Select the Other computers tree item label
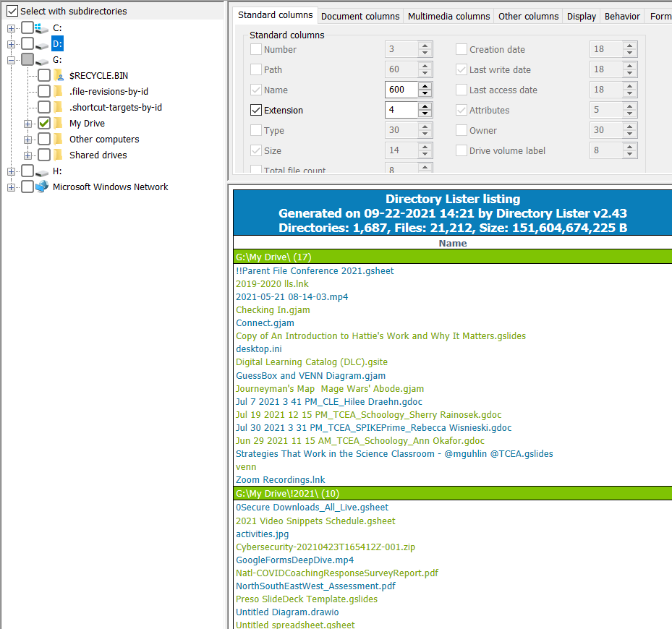Image resolution: width=672 pixels, height=629 pixels. 104,140
